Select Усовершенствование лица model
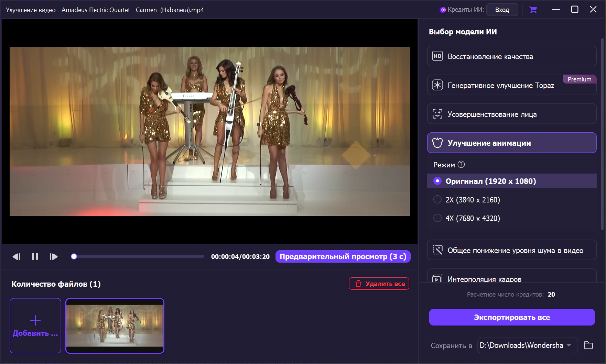 [511, 114]
